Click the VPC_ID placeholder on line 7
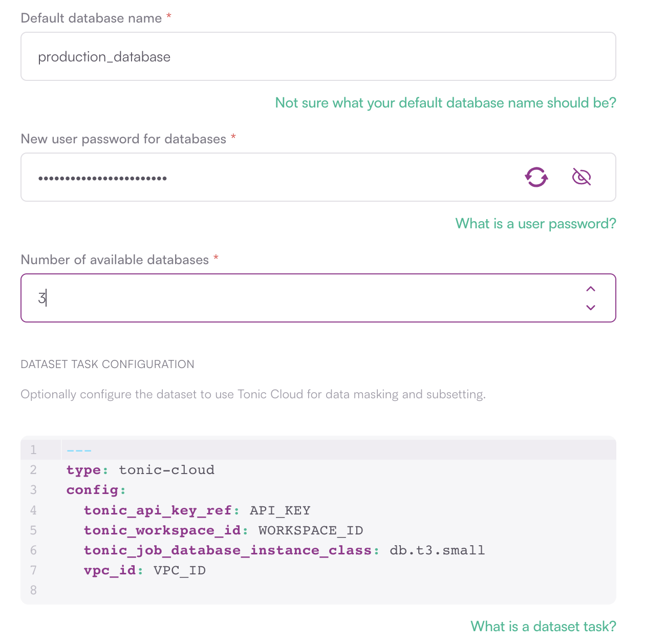Viewport: 645px width, 644px height. pos(178,570)
